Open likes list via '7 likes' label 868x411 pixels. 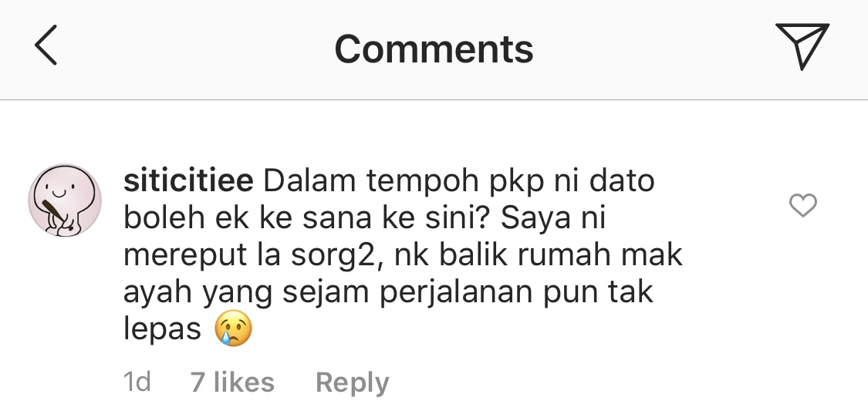[232, 382]
